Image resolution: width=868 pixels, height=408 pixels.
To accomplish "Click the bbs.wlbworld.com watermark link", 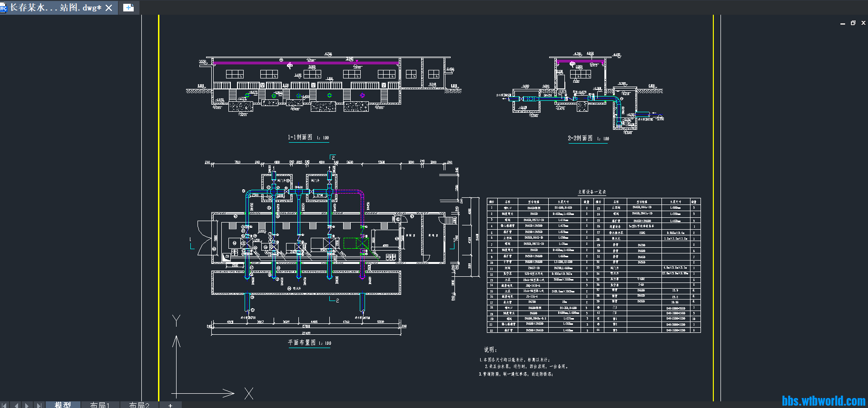I will click(823, 401).
